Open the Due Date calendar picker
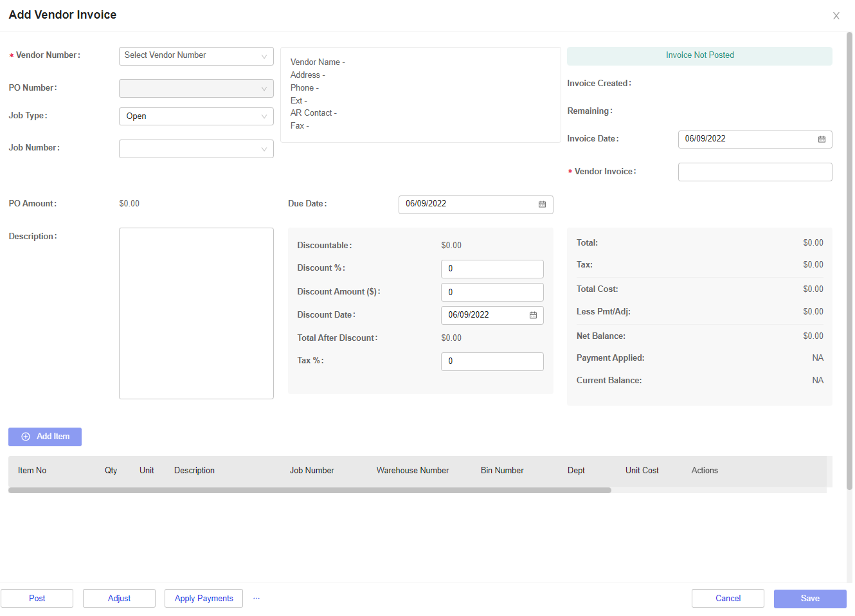Viewport: 855px width, 616px height. tap(543, 204)
